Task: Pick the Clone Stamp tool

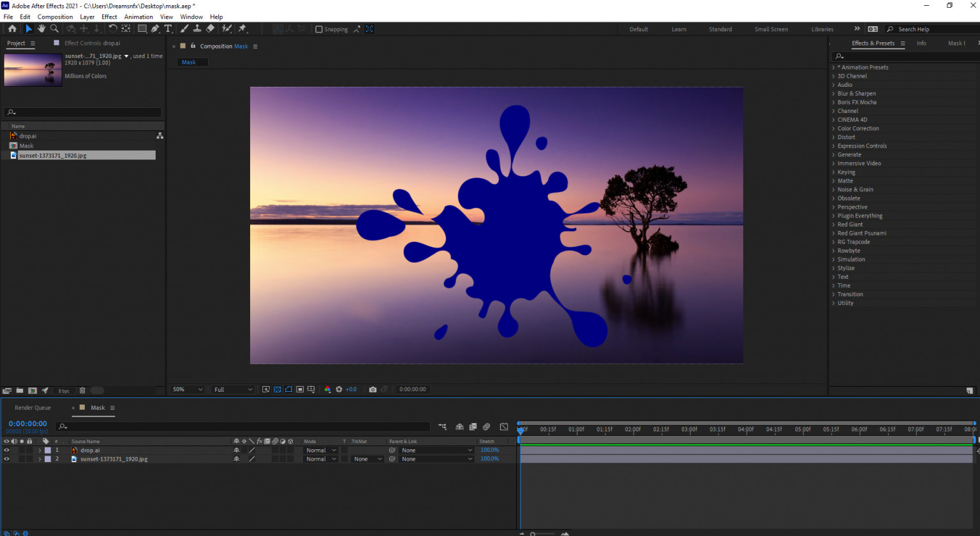Action: (x=197, y=29)
